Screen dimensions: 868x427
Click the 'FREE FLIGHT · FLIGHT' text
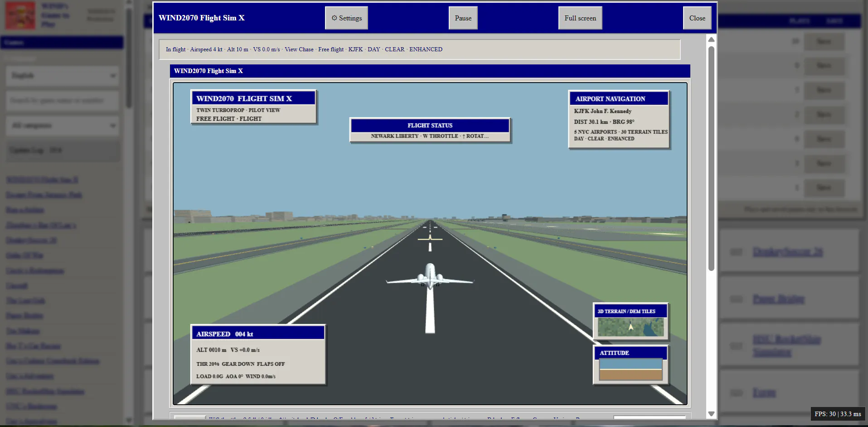[228, 119]
